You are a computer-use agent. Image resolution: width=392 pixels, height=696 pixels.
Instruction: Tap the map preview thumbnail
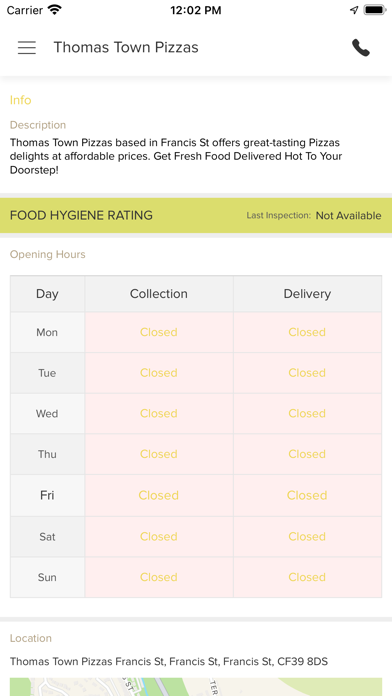coord(196,687)
